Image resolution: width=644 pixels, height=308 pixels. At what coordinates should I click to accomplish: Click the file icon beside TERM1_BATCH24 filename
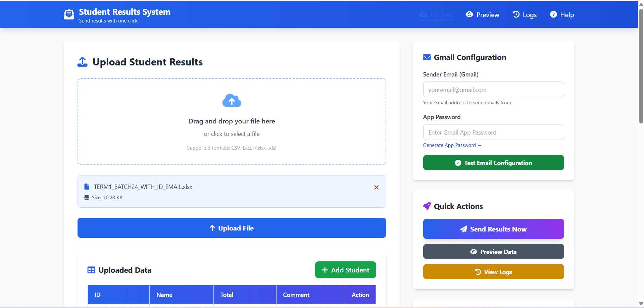(87, 187)
